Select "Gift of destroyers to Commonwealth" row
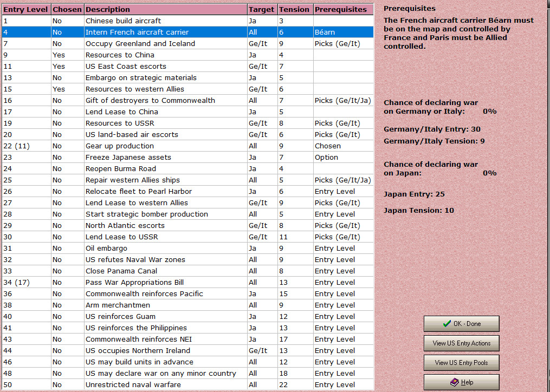This screenshot has width=550, height=392. 187,100
